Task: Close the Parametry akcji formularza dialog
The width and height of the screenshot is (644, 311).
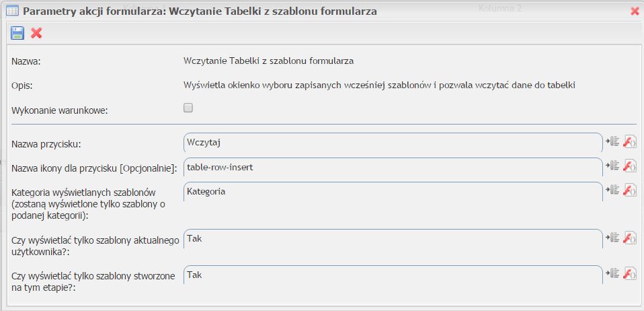Action: tap(635, 11)
